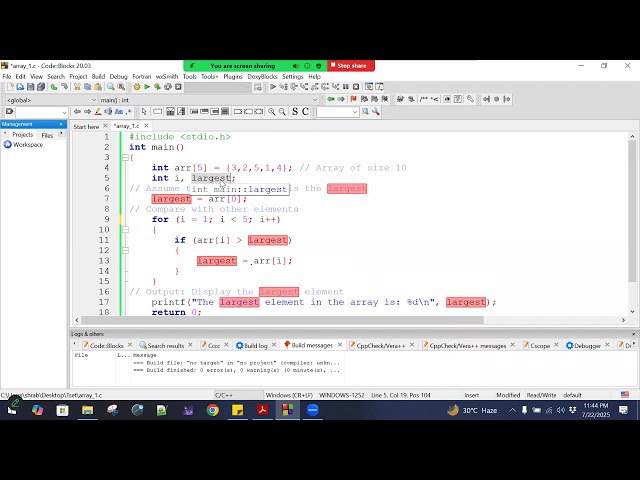Click the Windows (CR+LF) status entry
The height and width of the screenshot is (480, 640).
[289, 395]
